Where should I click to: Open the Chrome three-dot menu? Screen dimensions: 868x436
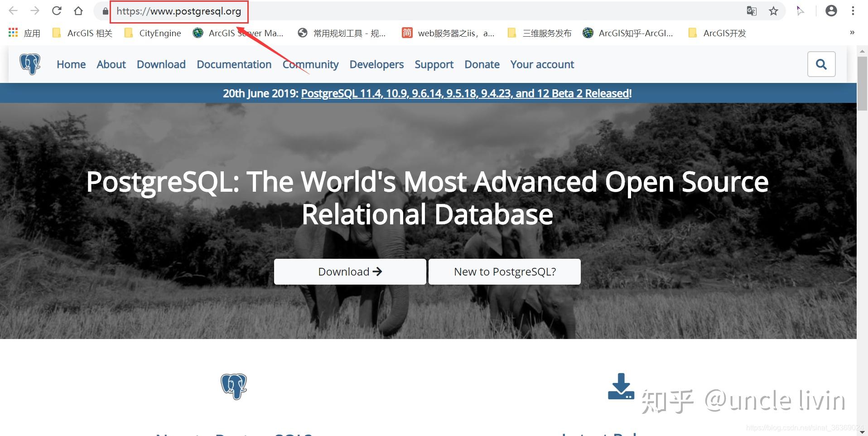click(x=854, y=10)
